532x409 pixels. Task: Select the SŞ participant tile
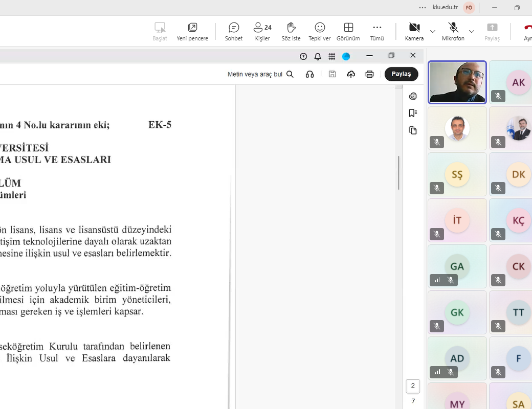[457, 174]
